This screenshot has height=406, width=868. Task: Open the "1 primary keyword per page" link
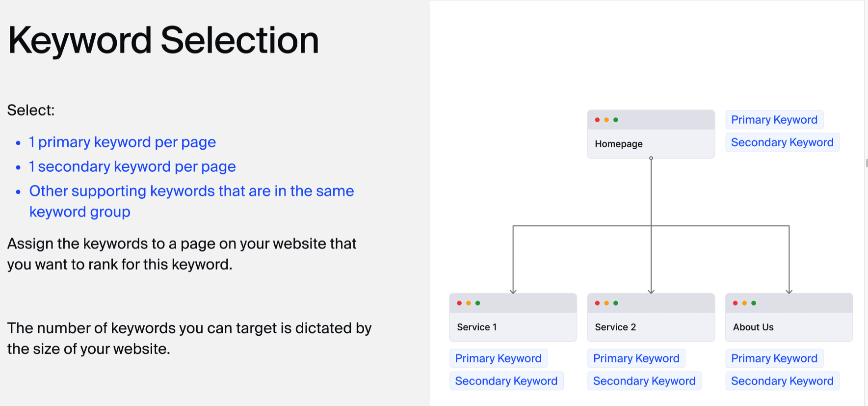pos(122,142)
